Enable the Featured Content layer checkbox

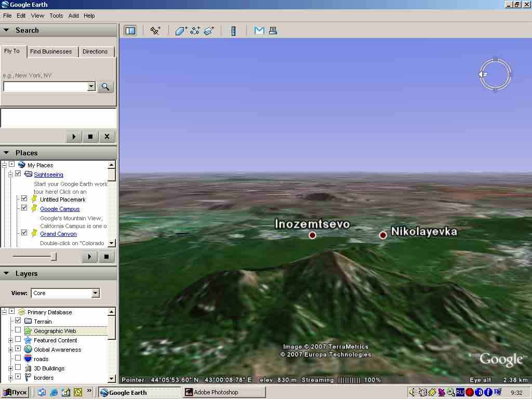coord(18,339)
